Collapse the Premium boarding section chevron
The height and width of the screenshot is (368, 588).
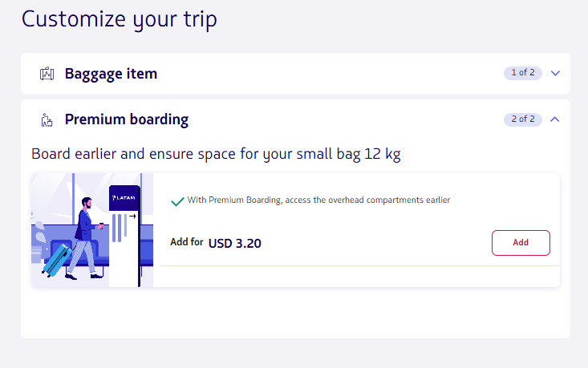[555, 119]
